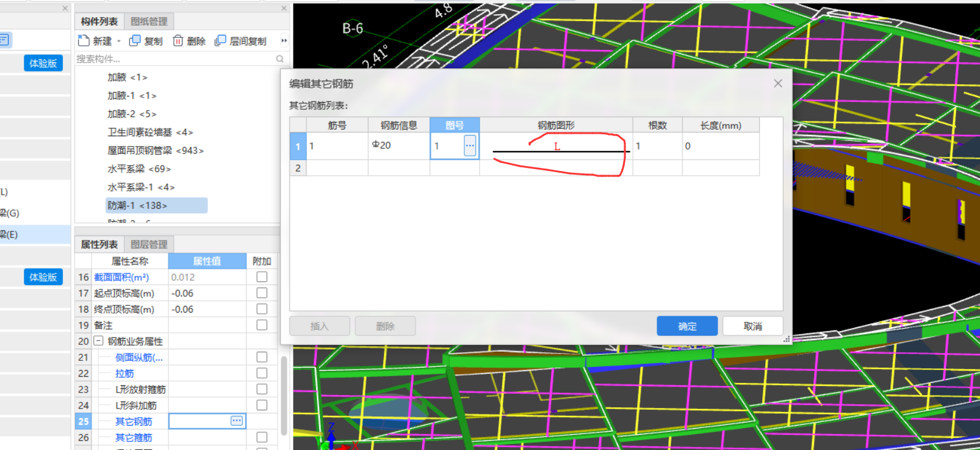980x450 pixels.
Task: Tick the checkbox for 备注 row
Action: (262, 325)
